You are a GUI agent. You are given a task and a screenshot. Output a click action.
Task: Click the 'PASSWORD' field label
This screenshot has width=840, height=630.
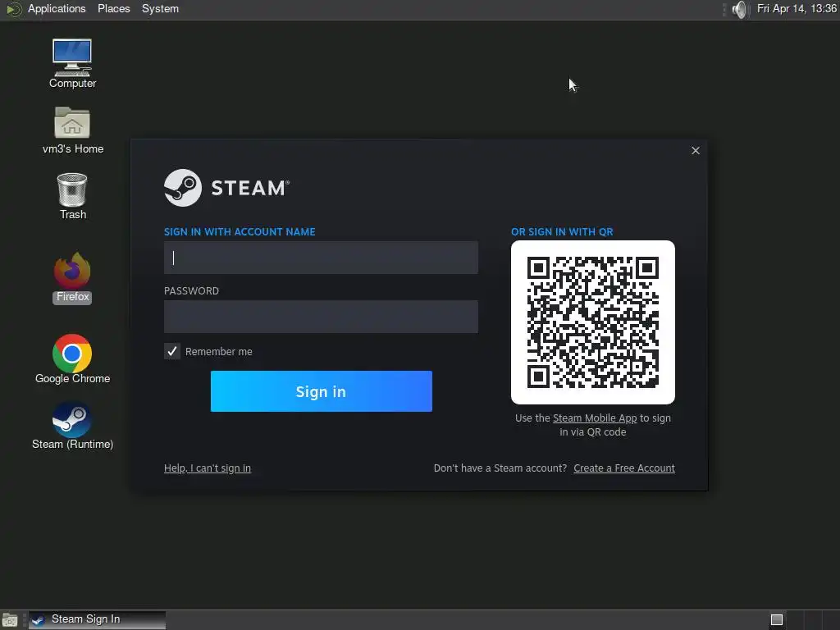coord(191,291)
